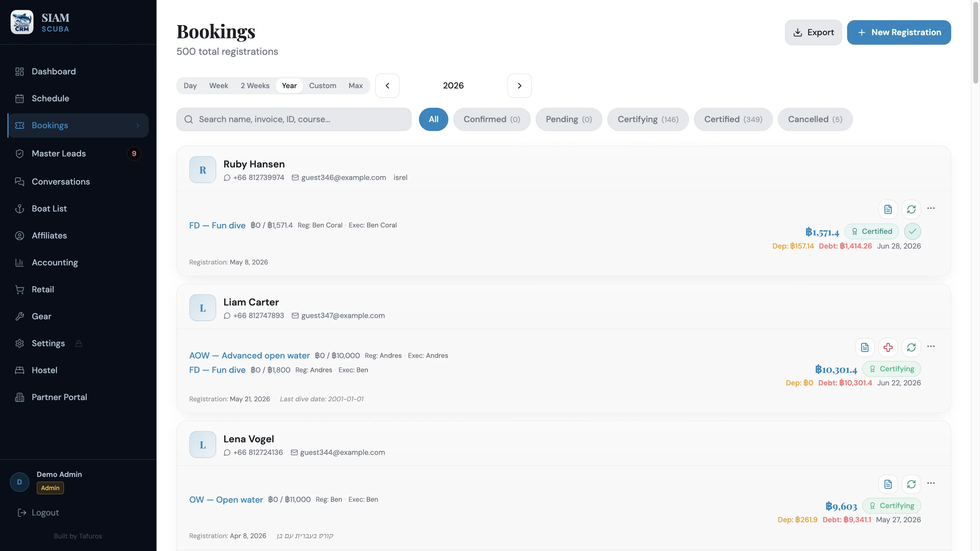Export the bookings list

click(x=813, y=32)
